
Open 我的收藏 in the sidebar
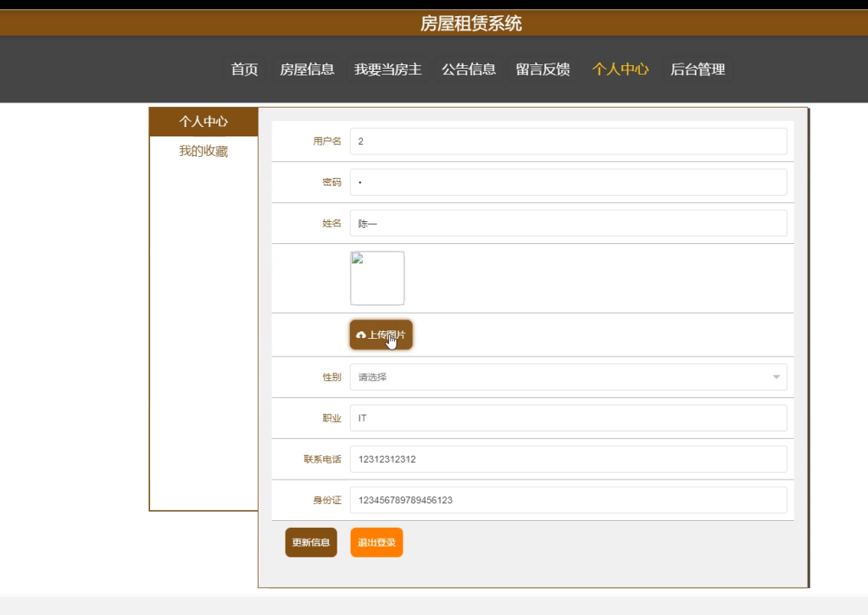point(202,151)
